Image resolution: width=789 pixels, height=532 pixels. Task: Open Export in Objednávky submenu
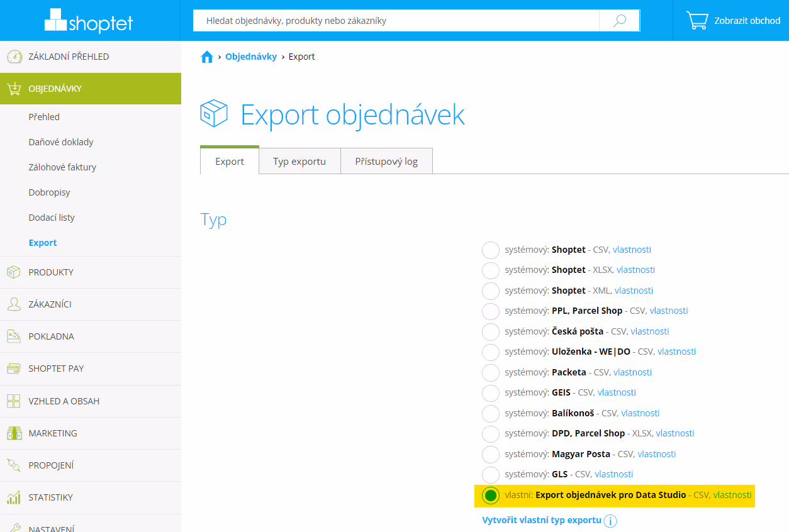pos(43,243)
